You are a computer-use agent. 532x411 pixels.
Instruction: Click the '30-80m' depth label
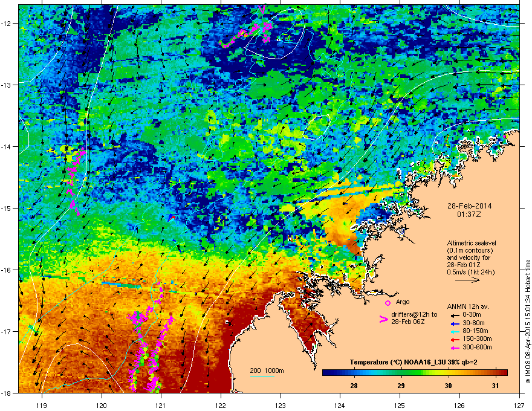coord(473,323)
